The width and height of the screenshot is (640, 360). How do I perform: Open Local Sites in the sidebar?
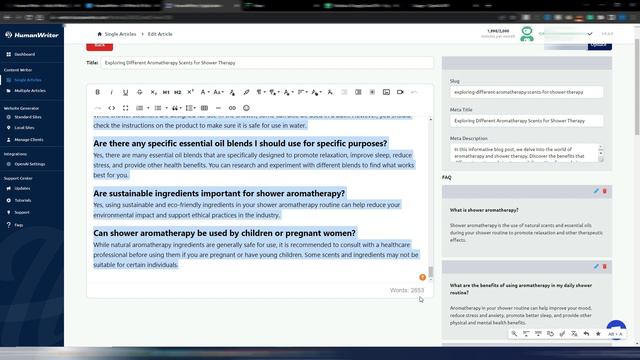[x=24, y=128]
